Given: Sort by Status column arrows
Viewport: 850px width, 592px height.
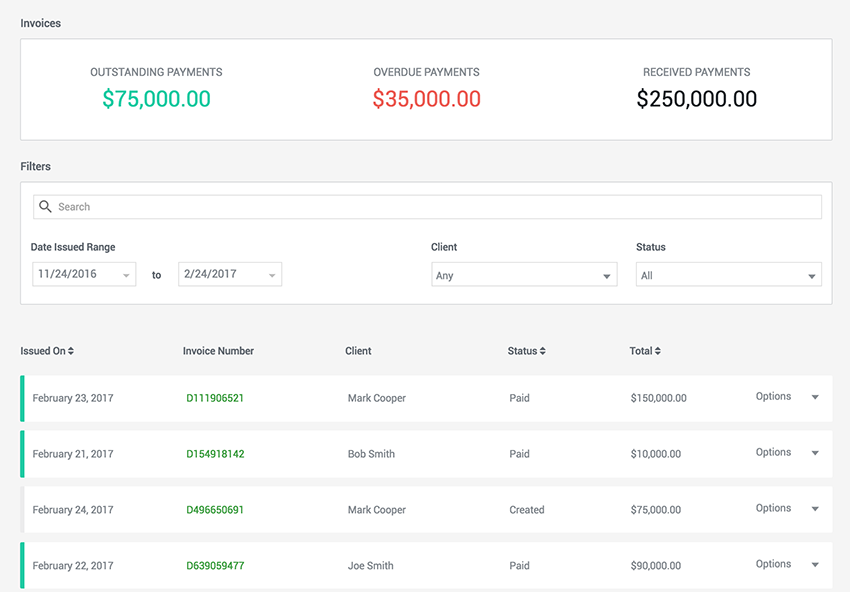Looking at the screenshot, I should [x=543, y=351].
